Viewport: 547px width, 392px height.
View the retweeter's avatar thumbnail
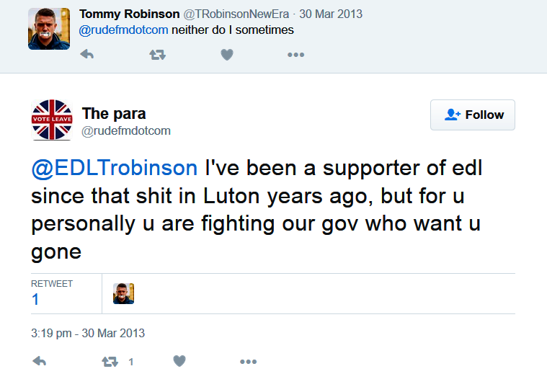pyautogui.click(x=124, y=293)
